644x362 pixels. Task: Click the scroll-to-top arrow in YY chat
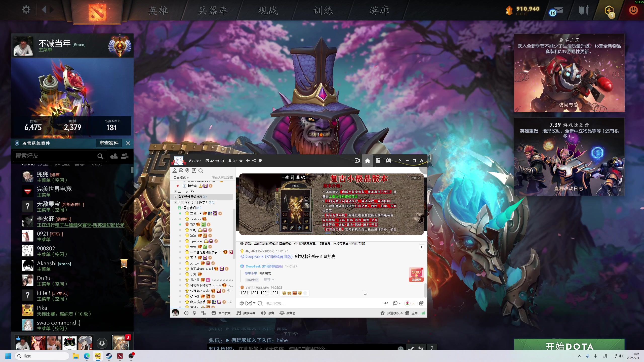point(421,247)
